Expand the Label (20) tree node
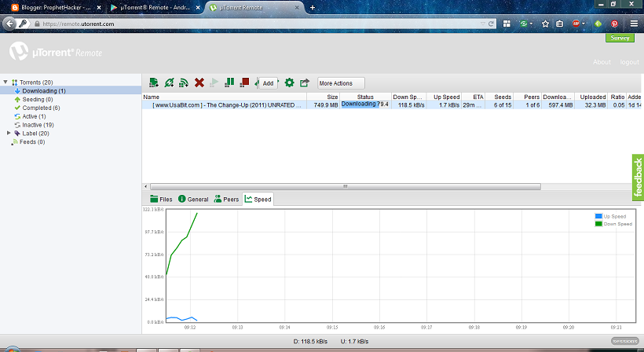 click(x=9, y=133)
